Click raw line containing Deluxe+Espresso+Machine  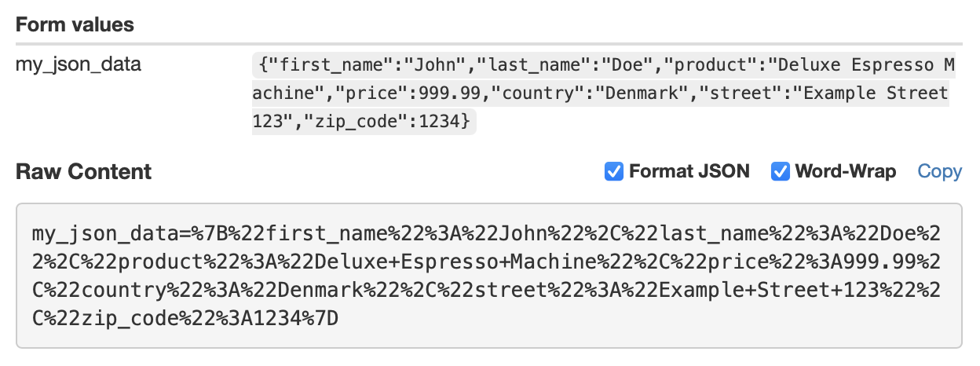pyautogui.click(x=487, y=262)
